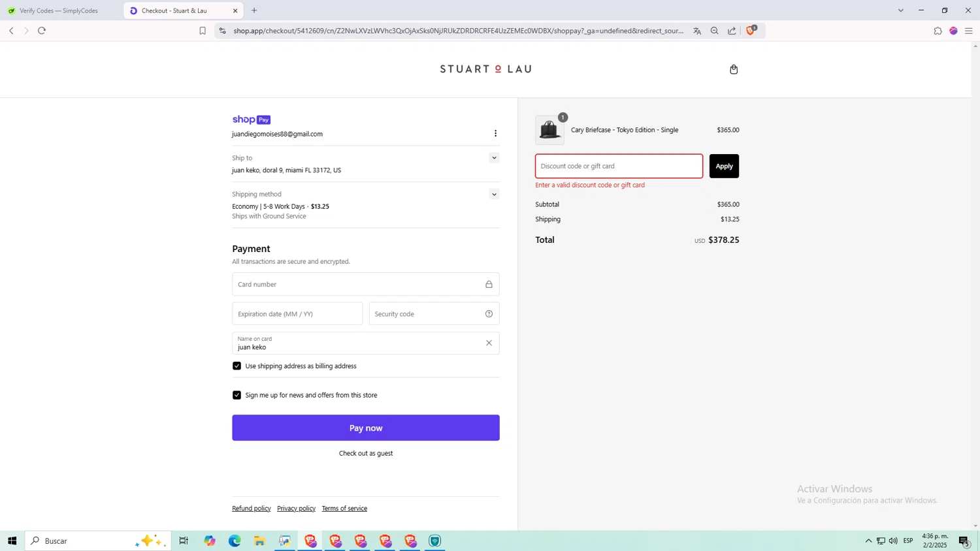Open the browser extensions icon
980x551 pixels.
(x=938, y=31)
